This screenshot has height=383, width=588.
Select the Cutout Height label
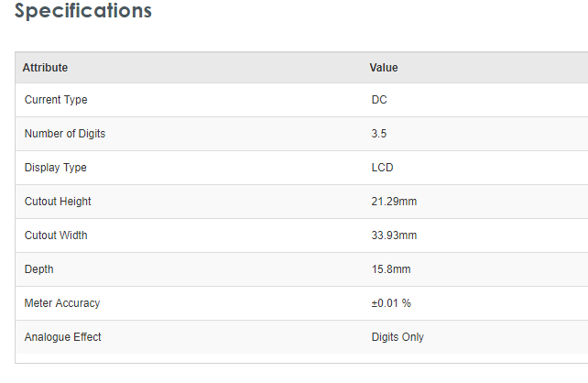58,202
